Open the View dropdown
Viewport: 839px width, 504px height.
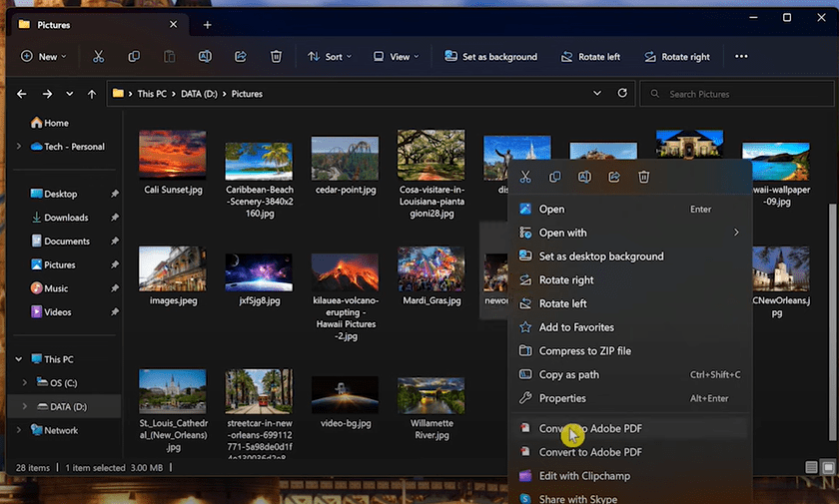click(396, 56)
